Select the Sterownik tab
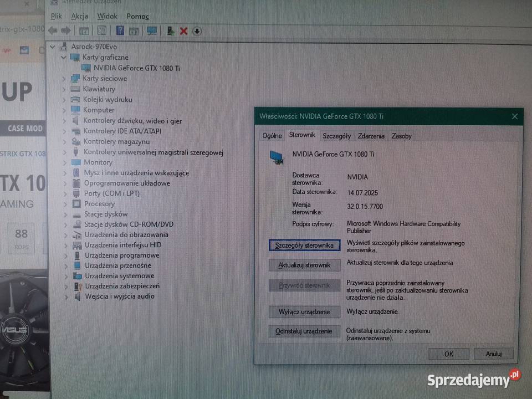The image size is (532, 399). click(302, 135)
